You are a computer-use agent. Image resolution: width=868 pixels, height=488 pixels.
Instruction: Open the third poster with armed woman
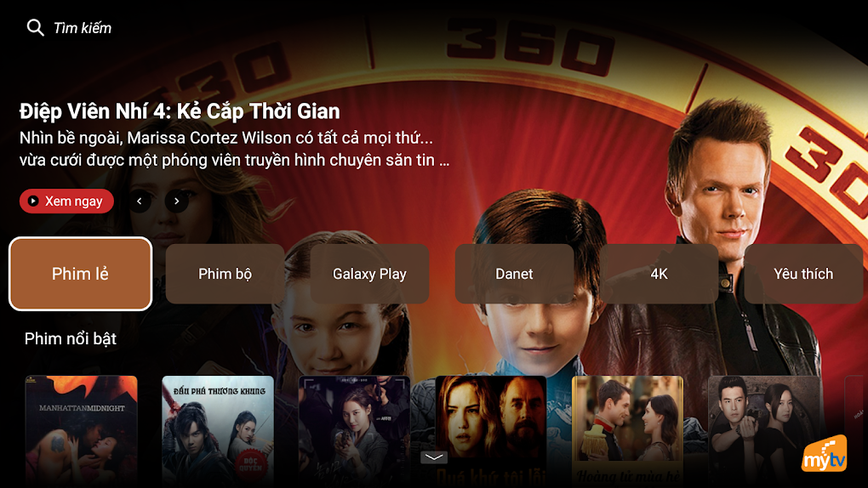[x=354, y=432]
